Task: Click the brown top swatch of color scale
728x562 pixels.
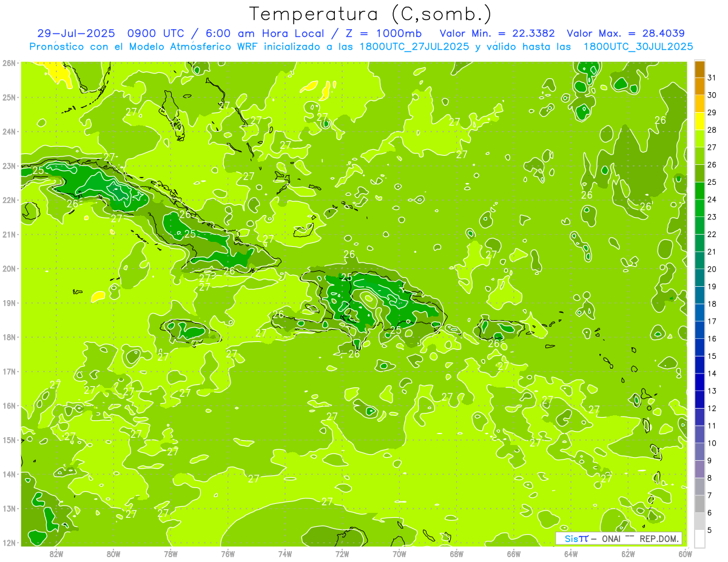Action: click(x=699, y=69)
